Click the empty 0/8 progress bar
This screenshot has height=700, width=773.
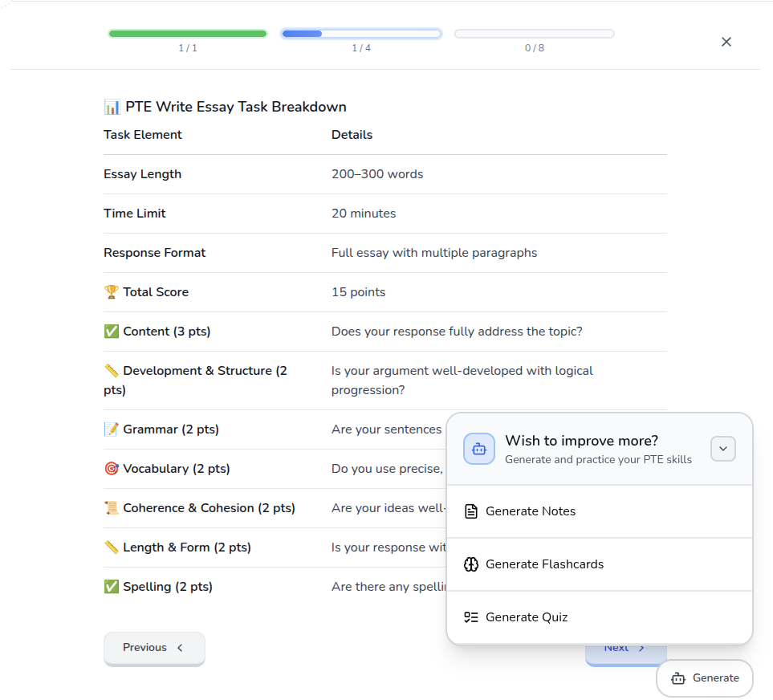coord(535,34)
